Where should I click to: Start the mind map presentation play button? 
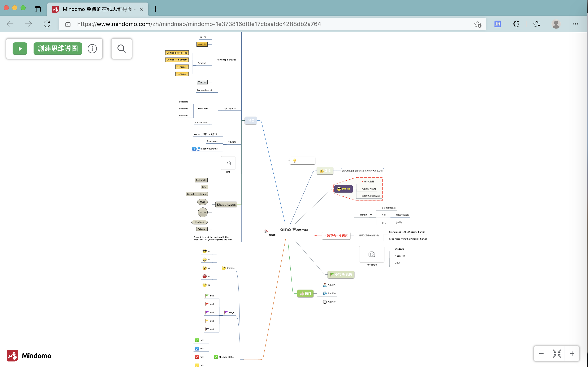tap(20, 48)
